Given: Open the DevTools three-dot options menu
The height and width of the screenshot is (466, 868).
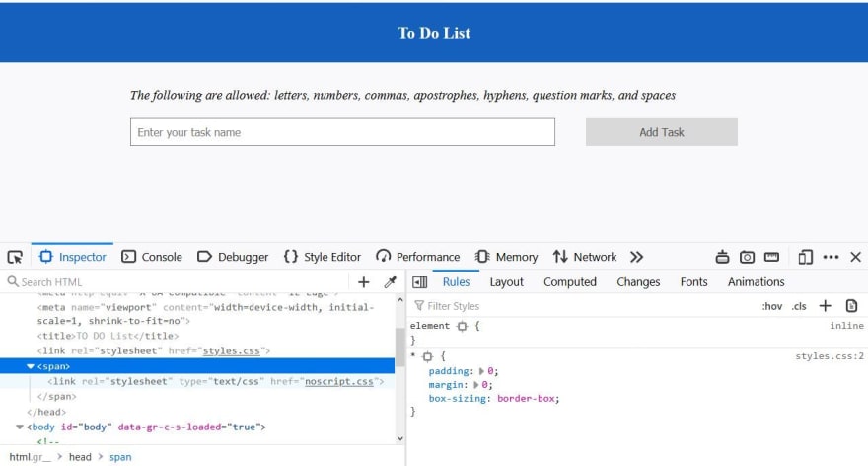Looking at the screenshot, I should point(831,257).
